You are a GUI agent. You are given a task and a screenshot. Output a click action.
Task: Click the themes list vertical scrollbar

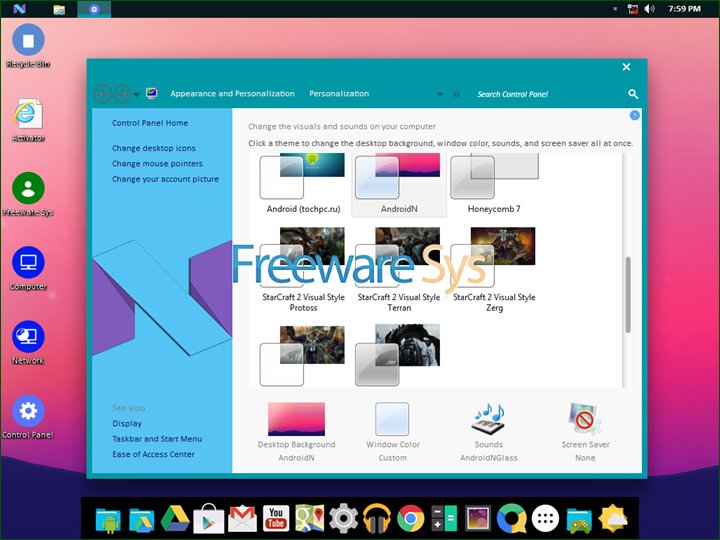[x=628, y=295]
